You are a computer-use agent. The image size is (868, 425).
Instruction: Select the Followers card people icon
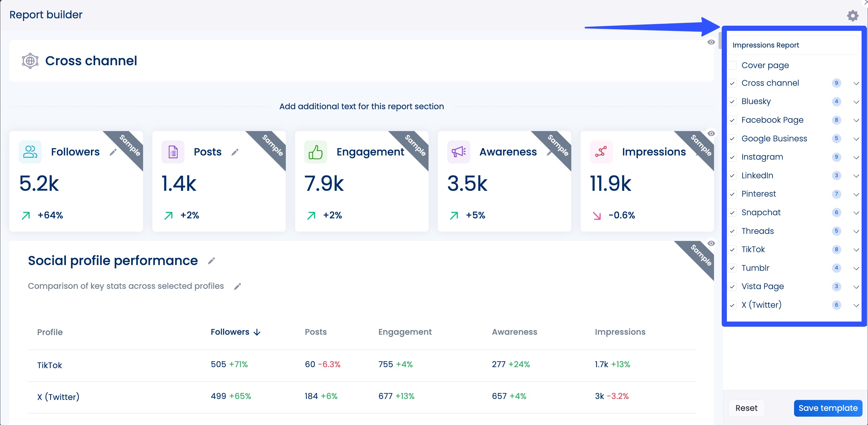click(x=30, y=152)
